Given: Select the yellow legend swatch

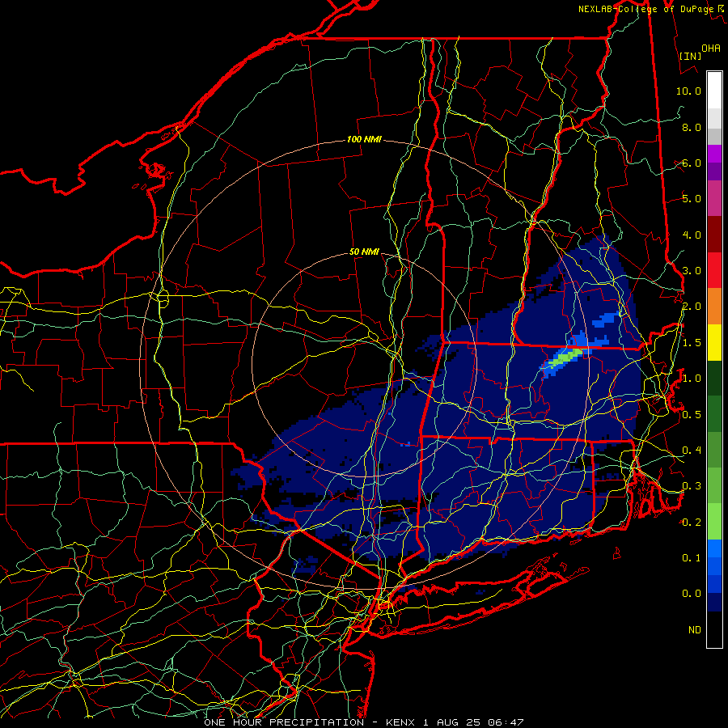Looking at the screenshot, I should (x=714, y=342).
